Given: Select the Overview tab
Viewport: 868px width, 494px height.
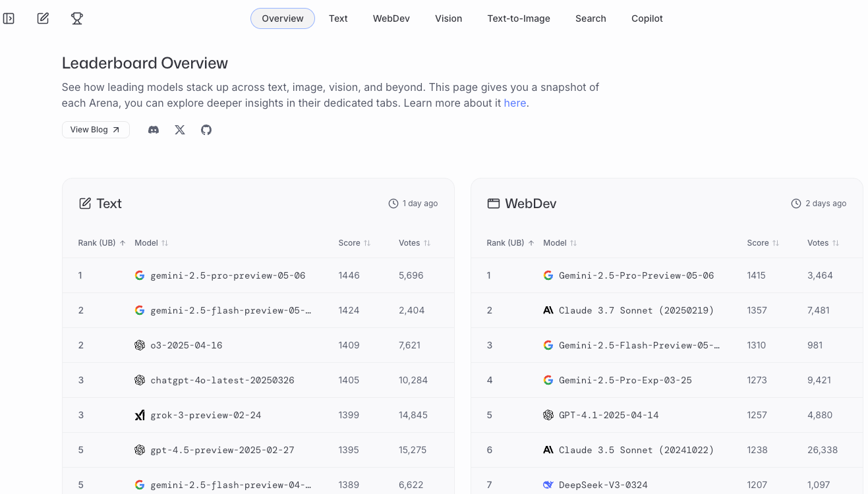Looking at the screenshot, I should click(x=283, y=18).
